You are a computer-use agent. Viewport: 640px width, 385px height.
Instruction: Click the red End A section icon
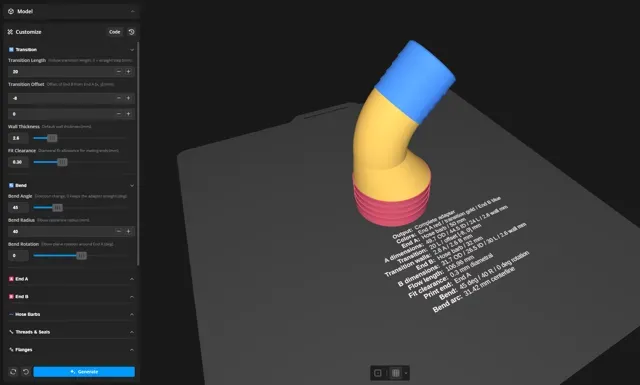(11, 279)
